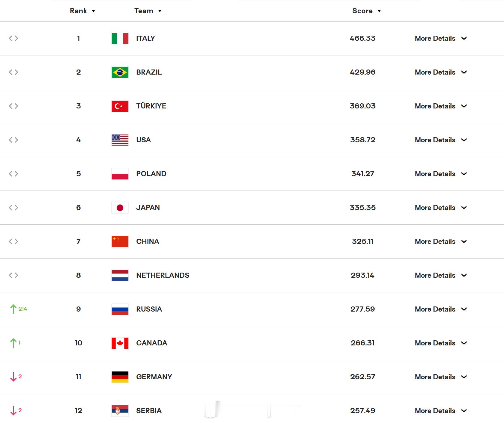The width and height of the screenshot is (504, 423).
Task: Click the unchanged-rank arrows icon beside Italy
Action: click(x=13, y=38)
